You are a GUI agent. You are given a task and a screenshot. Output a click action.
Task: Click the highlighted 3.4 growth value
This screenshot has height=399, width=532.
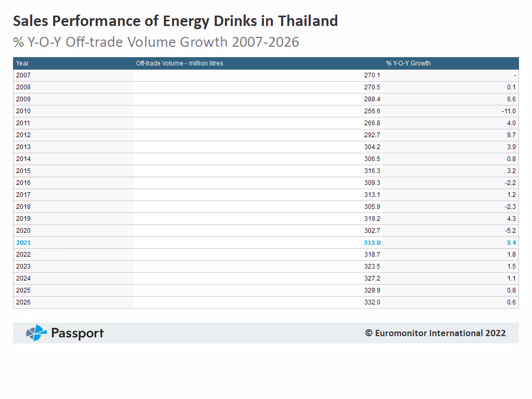click(511, 243)
